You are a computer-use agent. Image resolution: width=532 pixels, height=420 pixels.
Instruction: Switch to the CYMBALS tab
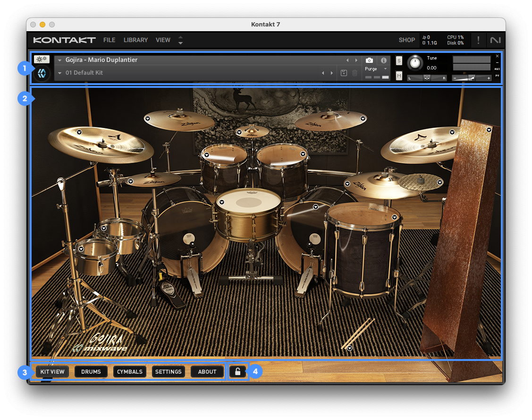tap(130, 372)
